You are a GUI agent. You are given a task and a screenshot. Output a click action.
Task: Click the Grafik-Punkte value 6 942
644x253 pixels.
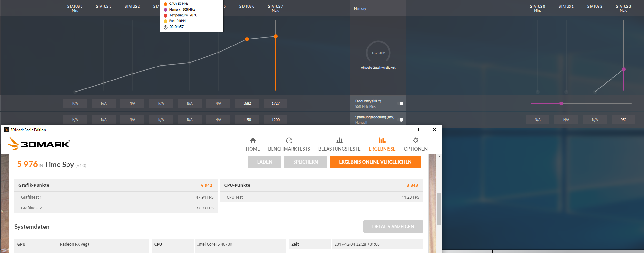coord(207,185)
